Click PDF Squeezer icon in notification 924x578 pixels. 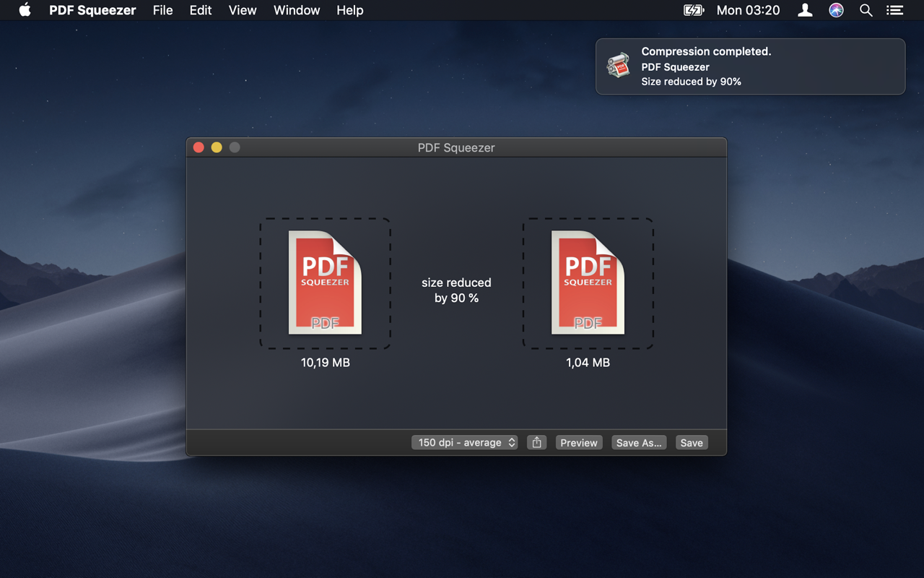click(618, 66)
